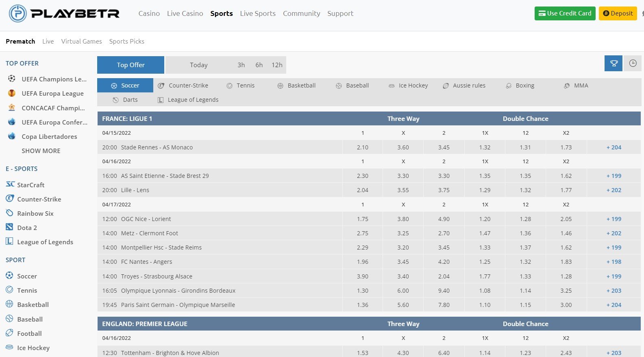Screen dimensions: 644x357
Task: Select Counter-Strike in sport filter bar
Action: pyautogui.click(x=183, y=85)
